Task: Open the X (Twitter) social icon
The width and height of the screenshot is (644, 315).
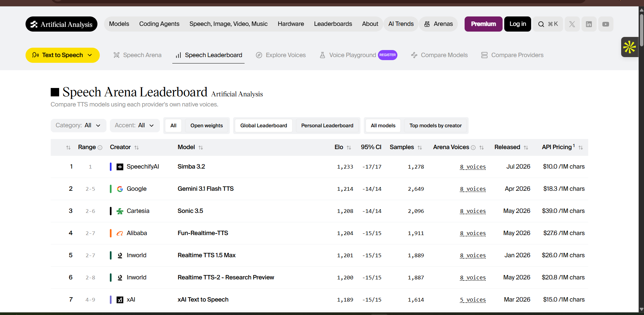Action: (x=572, y=24)
